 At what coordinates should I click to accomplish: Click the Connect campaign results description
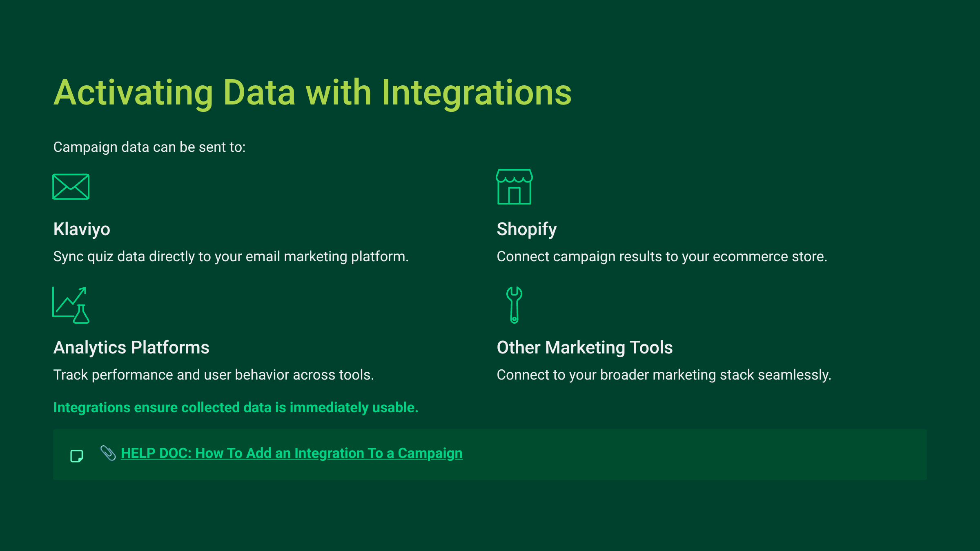tap(661, 256)
